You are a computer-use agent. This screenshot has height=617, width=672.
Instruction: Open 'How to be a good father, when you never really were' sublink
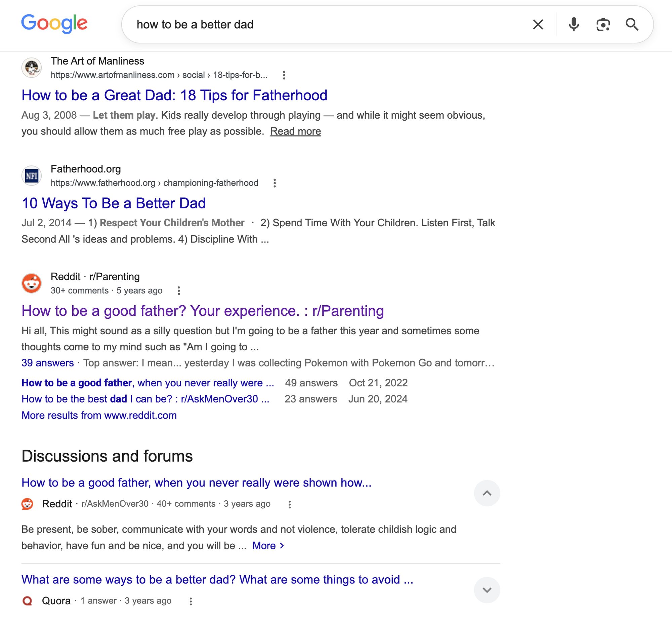click(148, 383)
